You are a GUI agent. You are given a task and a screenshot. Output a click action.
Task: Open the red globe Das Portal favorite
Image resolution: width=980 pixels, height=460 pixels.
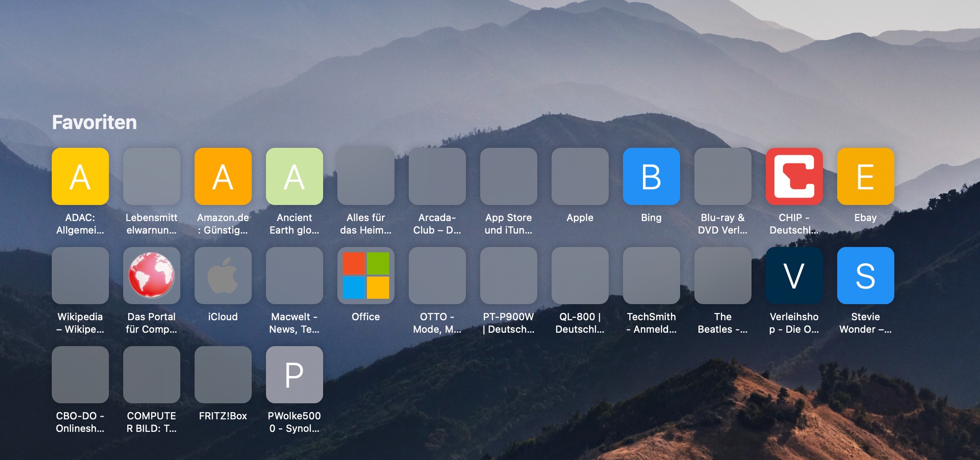(x=152, y=276)
